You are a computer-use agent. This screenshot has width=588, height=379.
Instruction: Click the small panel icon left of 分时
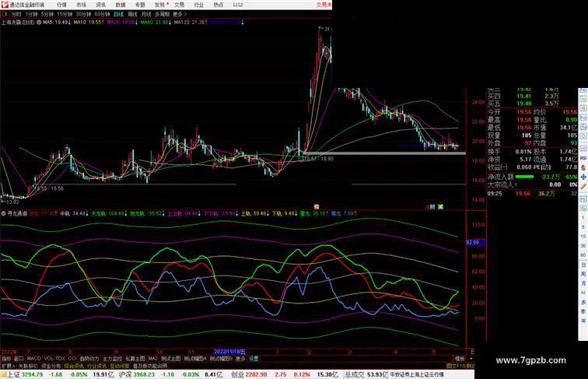[5, 14]
